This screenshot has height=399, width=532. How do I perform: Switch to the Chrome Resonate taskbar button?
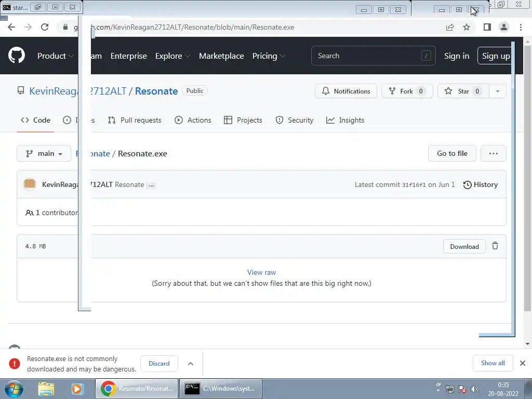click(x=137, y=389)
